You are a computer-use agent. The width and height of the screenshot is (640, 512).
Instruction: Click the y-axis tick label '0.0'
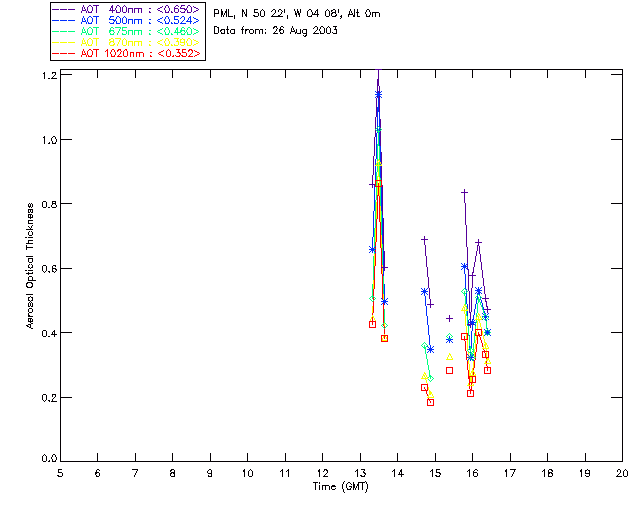(49, 458)
